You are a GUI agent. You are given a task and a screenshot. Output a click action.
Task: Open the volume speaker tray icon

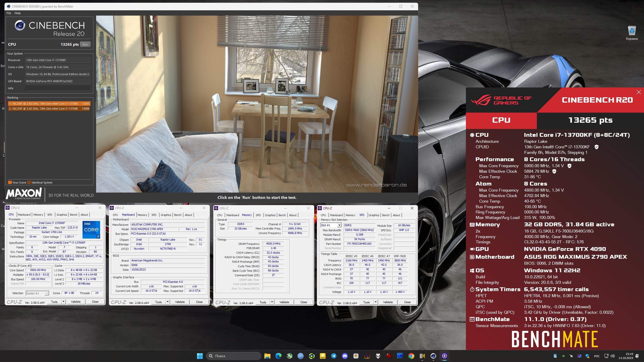612,356
